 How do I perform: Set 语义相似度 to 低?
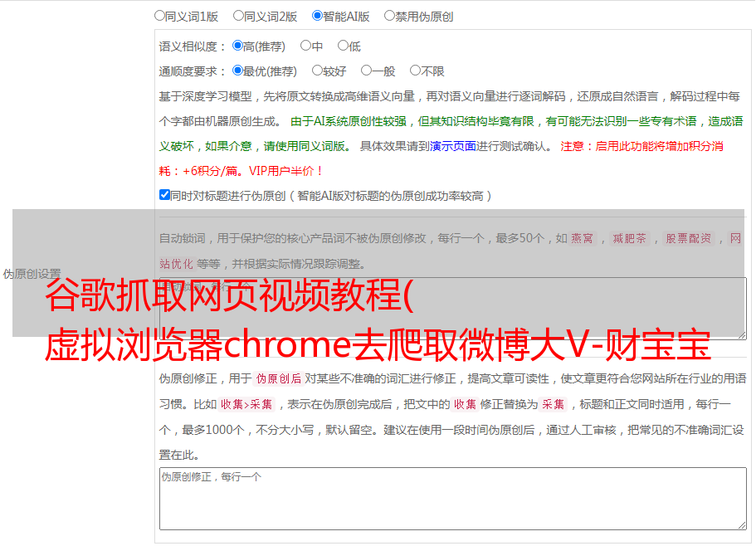[x=343, y=46]
